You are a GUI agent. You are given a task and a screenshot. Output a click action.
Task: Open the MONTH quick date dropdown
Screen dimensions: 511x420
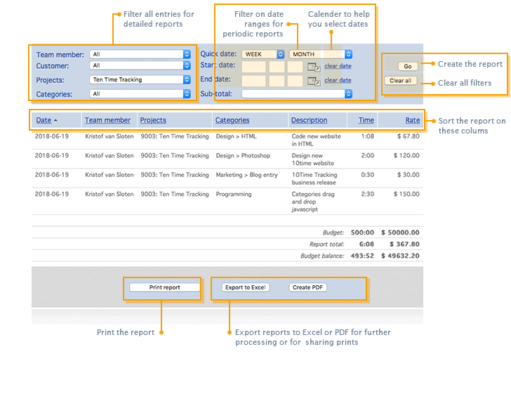pyautogui.click(x=320, y=54)
